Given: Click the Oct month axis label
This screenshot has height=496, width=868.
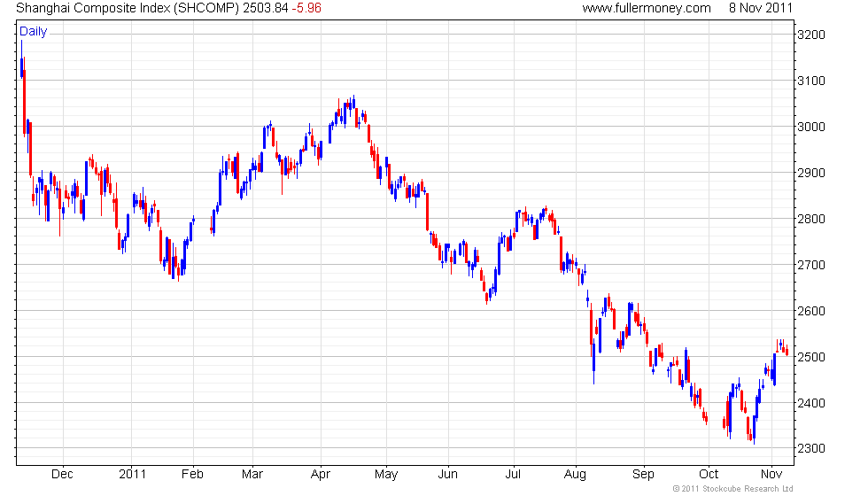Looking at the screenshot, I should point(709,475).
